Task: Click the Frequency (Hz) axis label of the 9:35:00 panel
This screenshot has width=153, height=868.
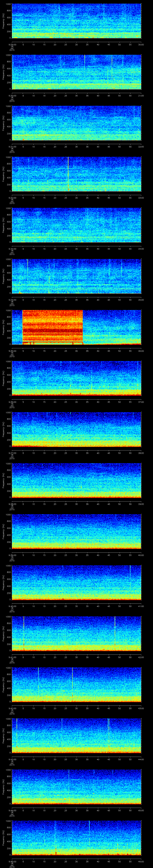Action: [3, 327]
